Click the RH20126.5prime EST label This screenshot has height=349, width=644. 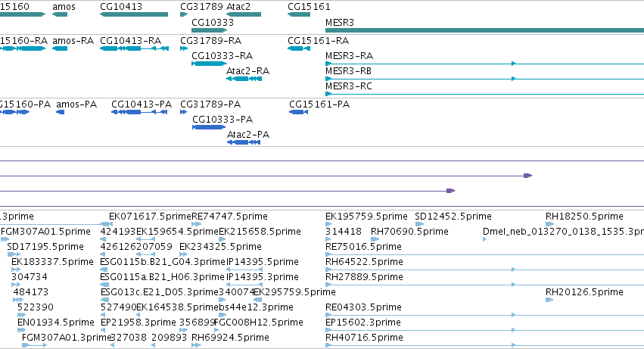point(584,292)
